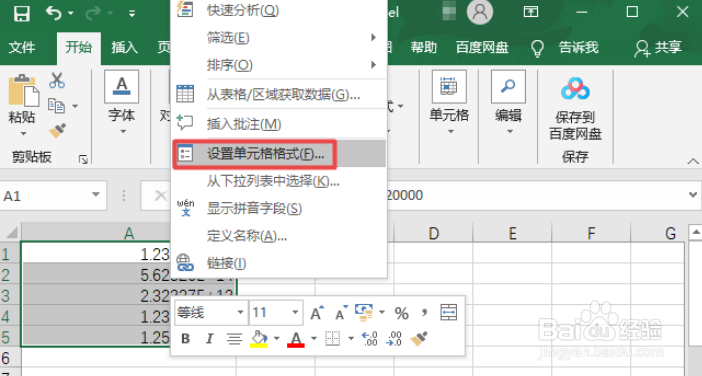This screenshot has width=702, height=376.
Task: Click the format painter brush in ribbon
Action: 57,130
